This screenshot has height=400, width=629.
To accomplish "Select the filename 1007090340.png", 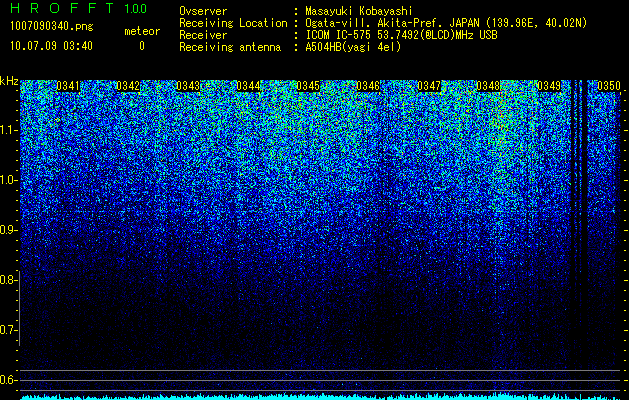I will pyautogui.click(x=52, y=27).
